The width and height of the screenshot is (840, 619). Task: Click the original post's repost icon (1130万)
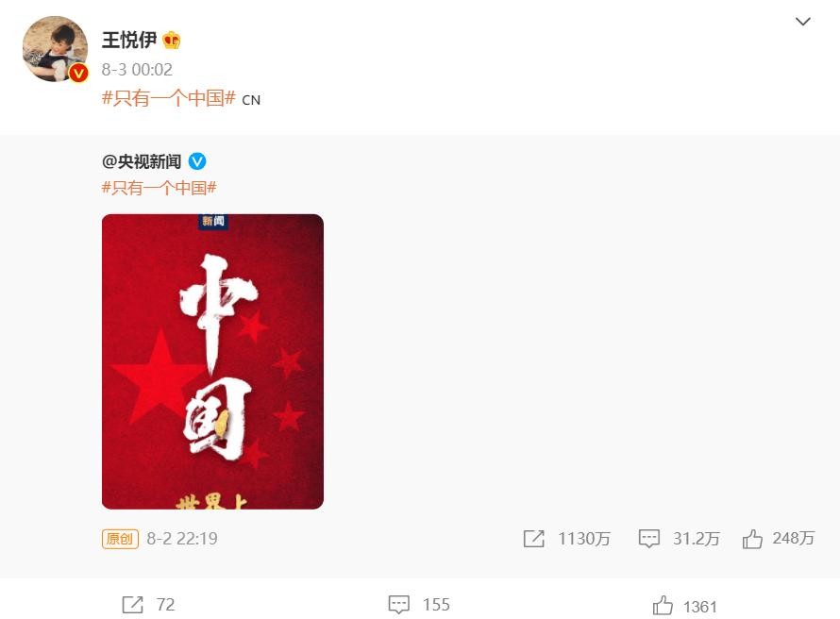click(533, 539)
